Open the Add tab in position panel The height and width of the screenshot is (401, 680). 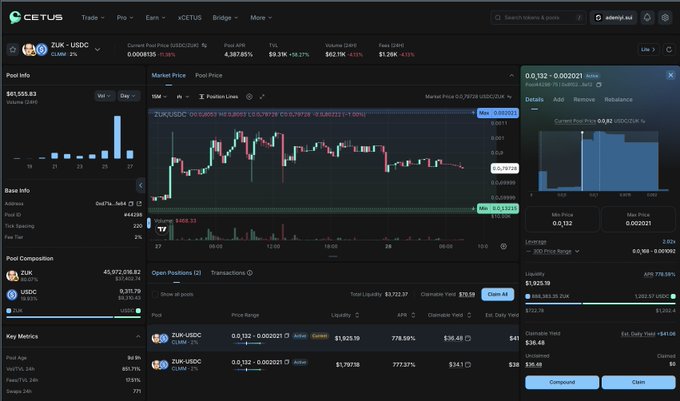point(558,99)
